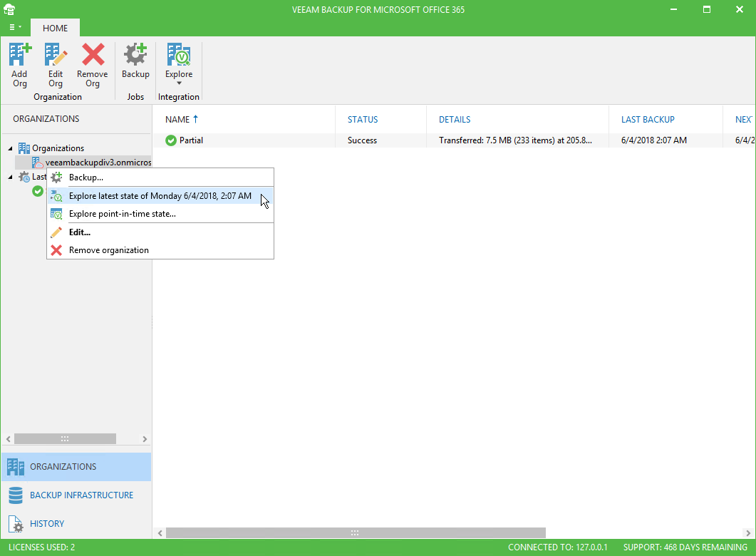Click the Add Org ribbon icon
This screenshot has width=756, height=556.
[x=20, y=54]
